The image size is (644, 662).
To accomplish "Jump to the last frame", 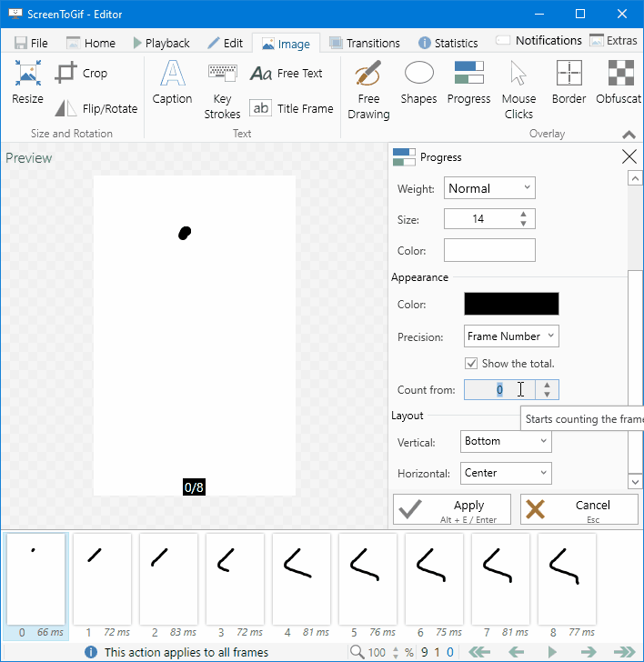I will [x=625, y=652].
